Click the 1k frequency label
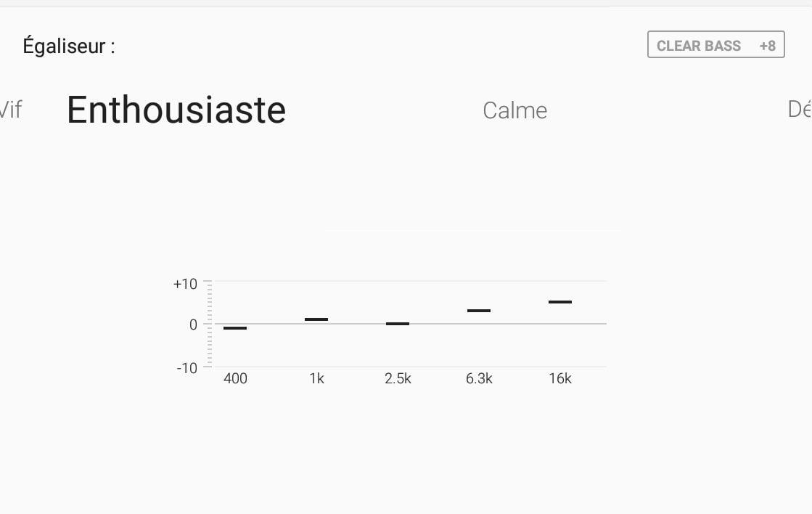This screenshot has width=812, height=514. [316, 379]
